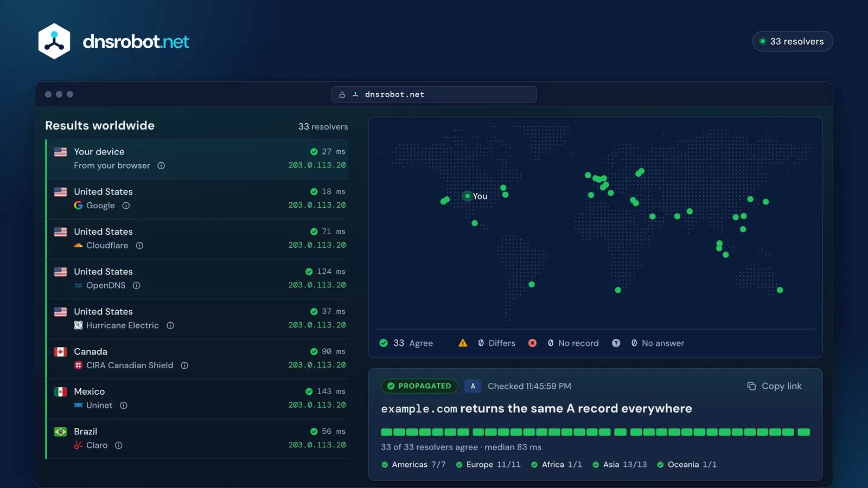Screen dimensions: 868x488
Task: Click the Africa 1/1 region summary
Action: 557,465
